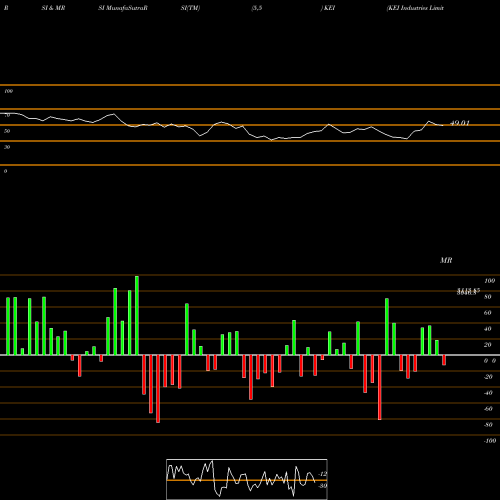Click the RSI axis label 50

point(7,131)
